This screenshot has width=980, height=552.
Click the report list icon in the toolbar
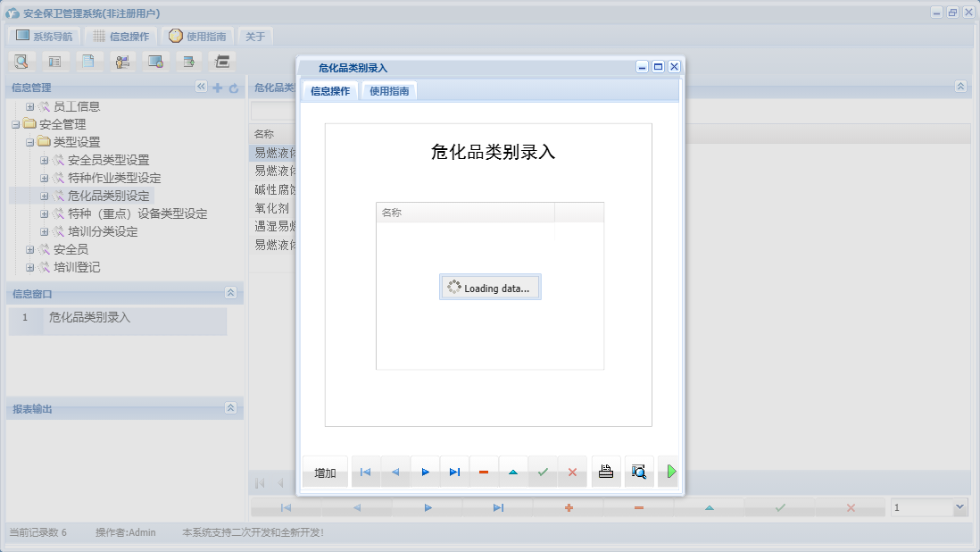click(x=54, y=61)
